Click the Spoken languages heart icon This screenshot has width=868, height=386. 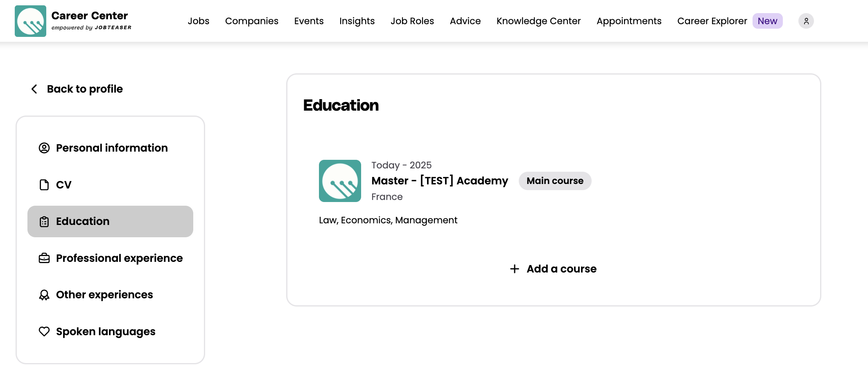click(44, 332)
